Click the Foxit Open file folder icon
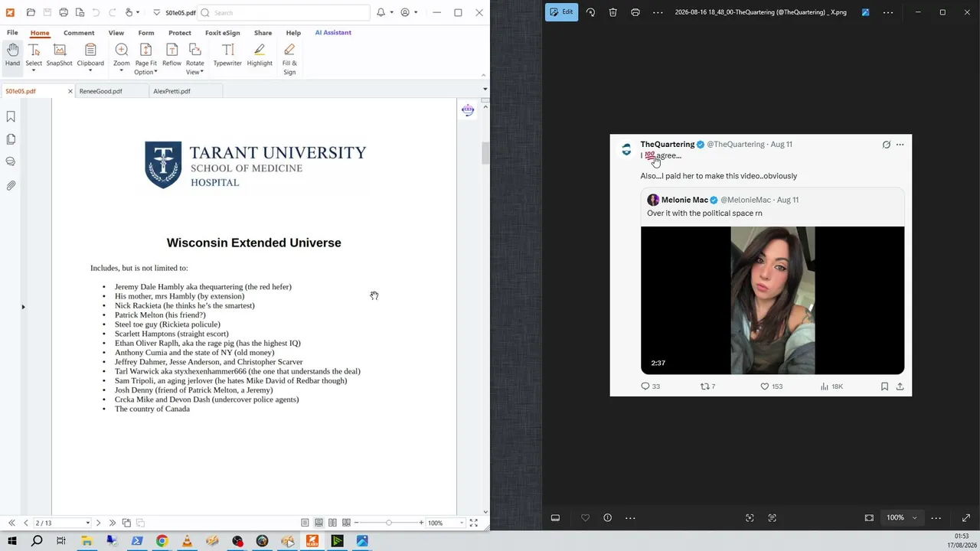Screen dimensions: 980x551 (x=31, y=12)
